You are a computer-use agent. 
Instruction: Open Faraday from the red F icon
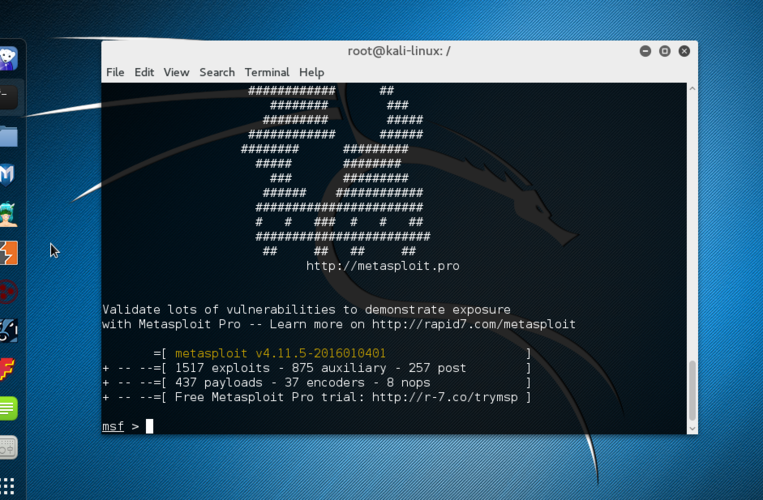pyautogui.click(x=7, y=370)
